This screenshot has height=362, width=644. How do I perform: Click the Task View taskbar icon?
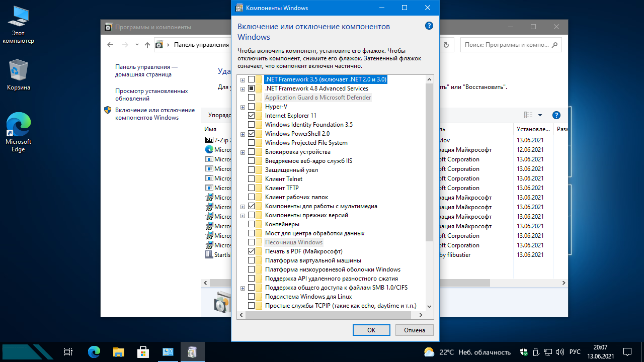coord(68,351)
